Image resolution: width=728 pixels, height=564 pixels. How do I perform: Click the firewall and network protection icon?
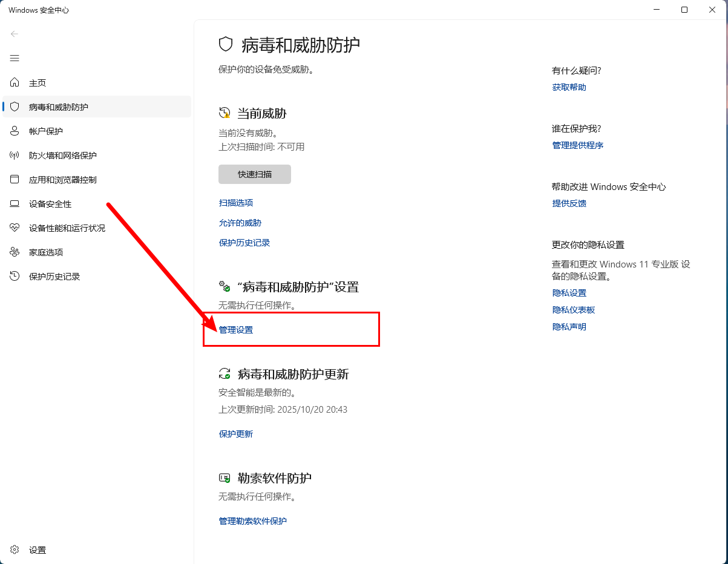15,155
